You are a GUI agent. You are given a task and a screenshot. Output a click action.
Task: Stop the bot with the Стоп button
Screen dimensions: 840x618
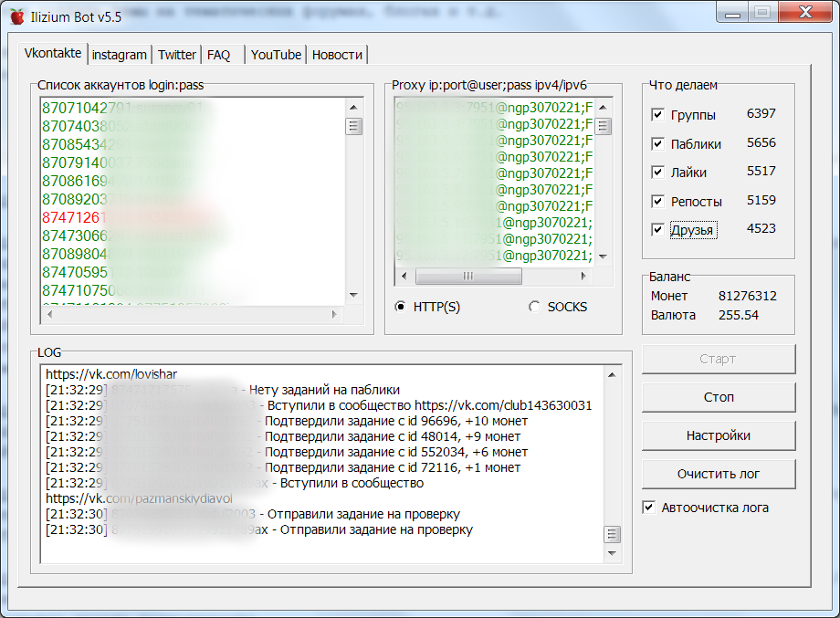coord(719,397)
